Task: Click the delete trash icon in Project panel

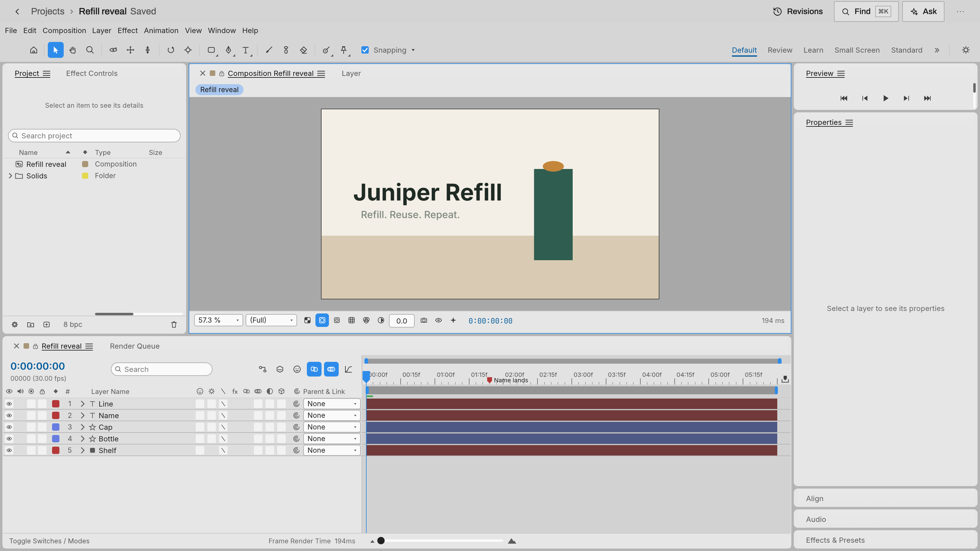Action: point(174,324)
